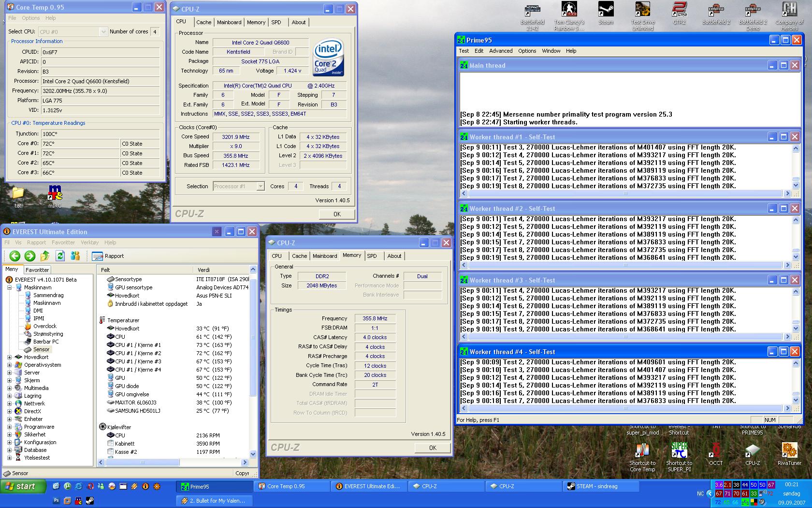Click EVEREST folder up-level toolbar icon
The width and height of the screenshot is (812, 508).
pyautogui.click(x=45, y=256)
